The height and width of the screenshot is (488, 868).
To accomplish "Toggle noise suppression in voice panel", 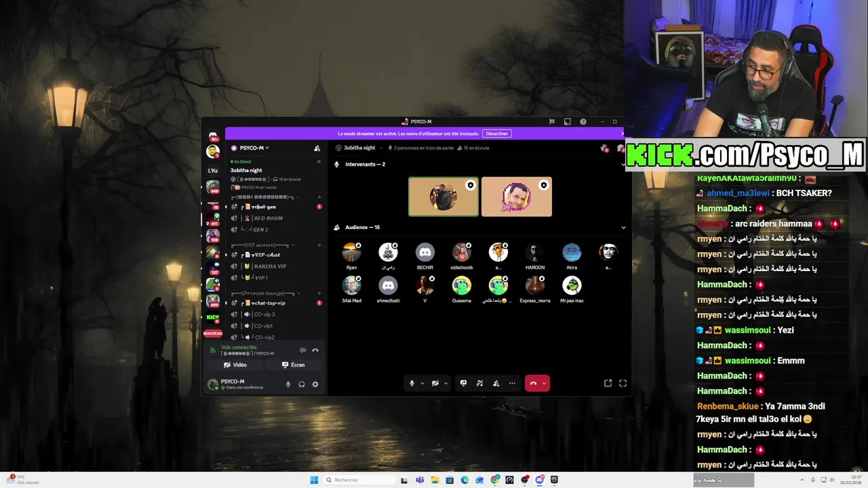I will [303, 350].
